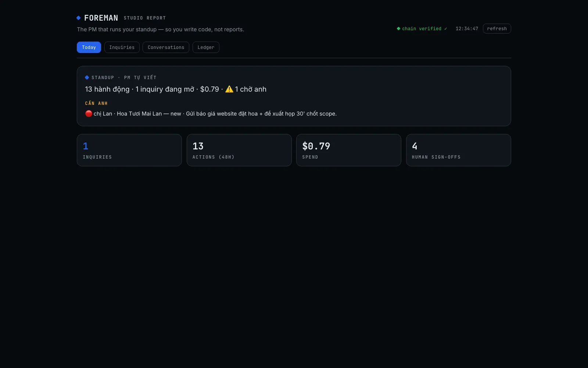The height and width of the screenshot is (368, 588).
Task: Click the 12:34:47 timestamp
Action: [467, 29]
